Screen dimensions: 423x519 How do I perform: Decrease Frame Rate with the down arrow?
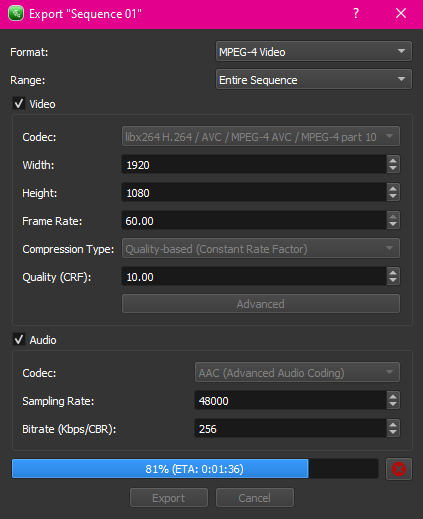point(393,225)
